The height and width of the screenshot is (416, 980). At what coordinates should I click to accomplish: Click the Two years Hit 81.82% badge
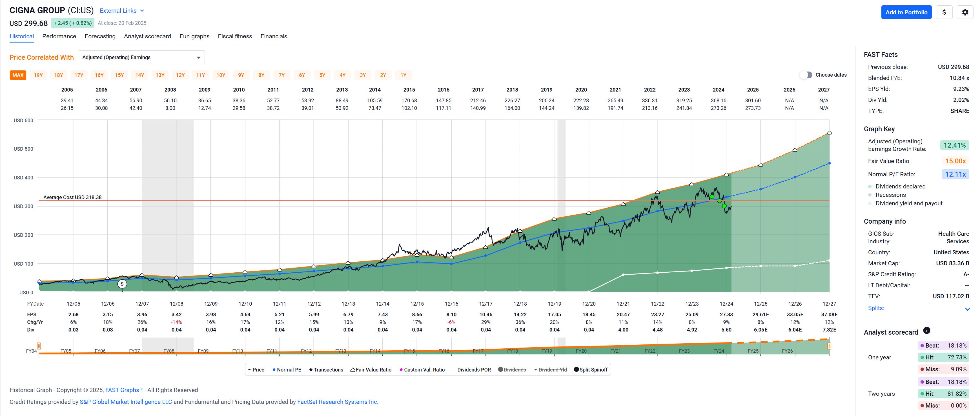(943, 394)
